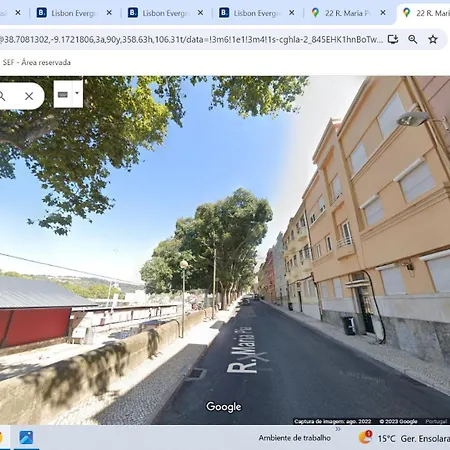450x450 pixels.
Task: Click the Booking favicon on first Lisbon tab
Action: [x=42, y=13]
